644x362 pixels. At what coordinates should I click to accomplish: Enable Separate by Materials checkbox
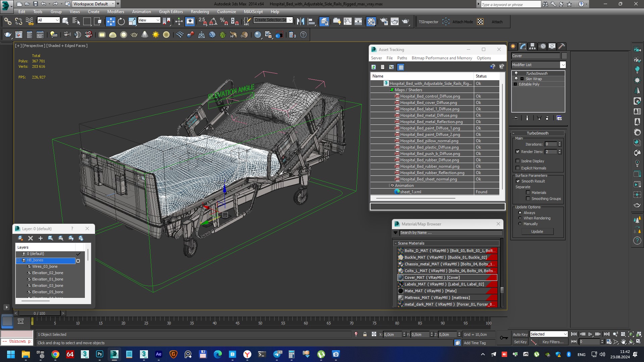(x=528, y=193)
